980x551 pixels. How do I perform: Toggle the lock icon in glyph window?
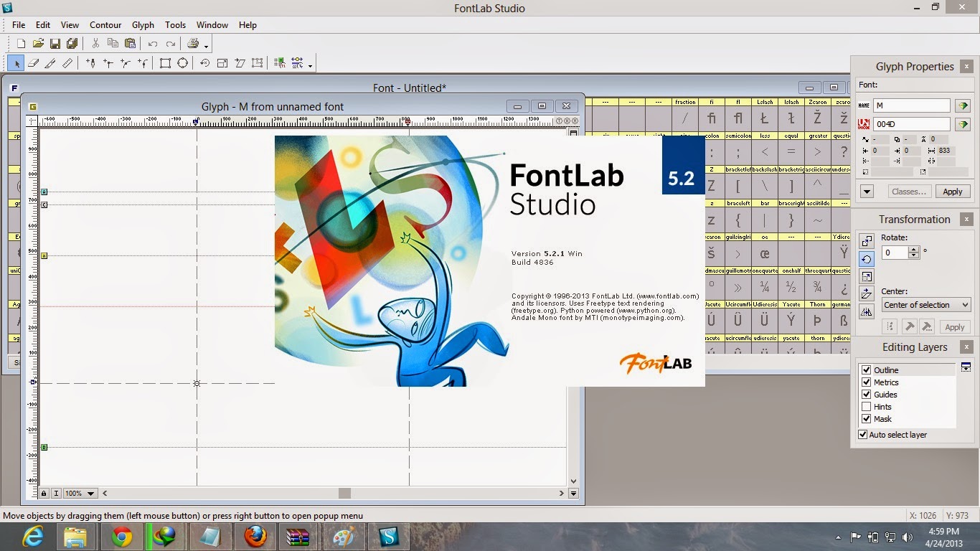pyautogui.click(x=44, y=494)
